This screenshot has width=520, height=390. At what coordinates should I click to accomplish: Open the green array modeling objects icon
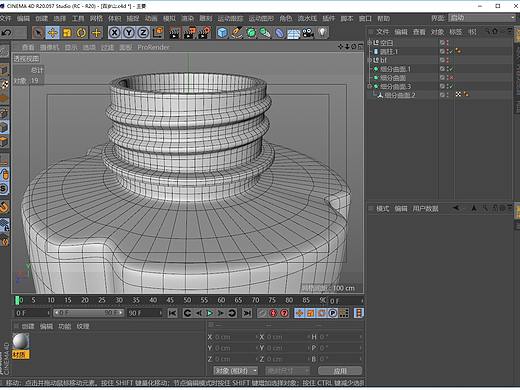coord(265,33)
